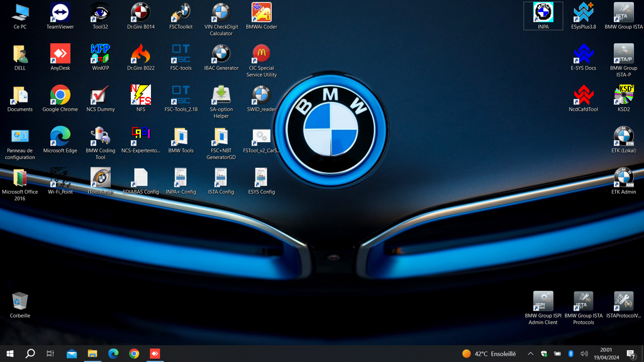Viewport: 644px width, 362px height.
Task: Open Ce PC icon
Action: point(20,16)
